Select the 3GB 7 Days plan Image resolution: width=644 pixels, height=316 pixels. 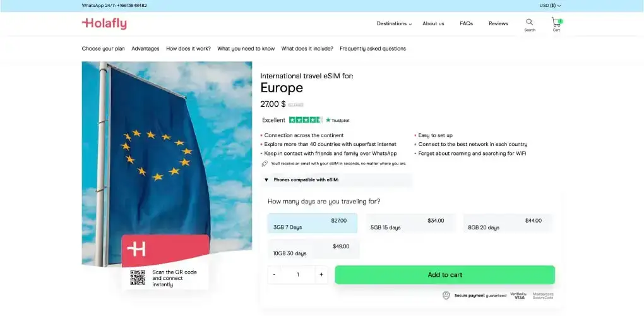tap(312, 224)
